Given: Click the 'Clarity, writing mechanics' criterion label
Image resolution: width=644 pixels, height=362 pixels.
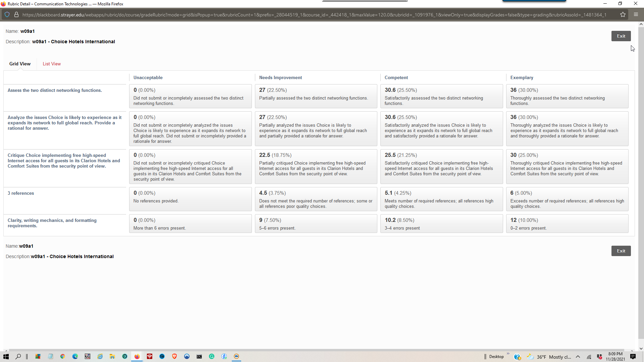Looking at the screenshot, I should pyautogui.click(x=52, y=223).
